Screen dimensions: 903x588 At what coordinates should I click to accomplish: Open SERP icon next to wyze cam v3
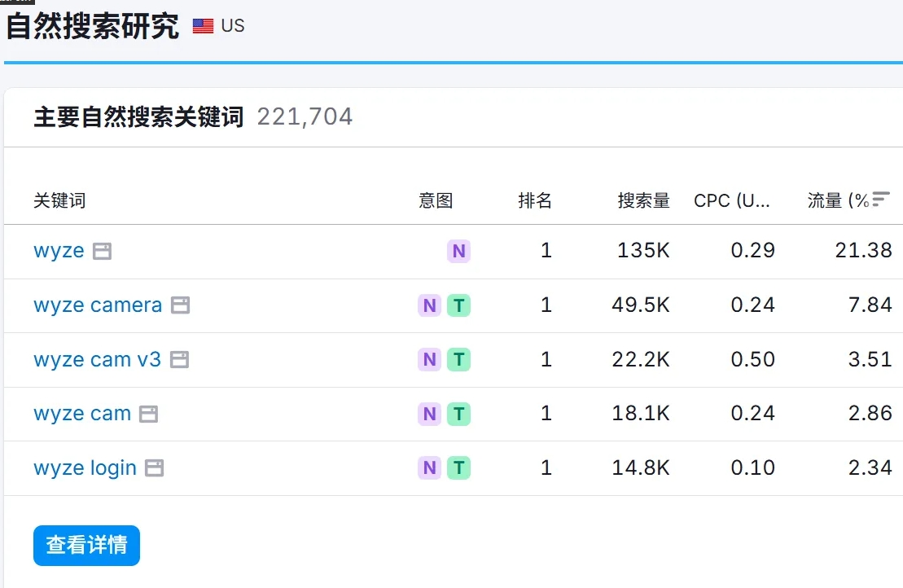179,359
